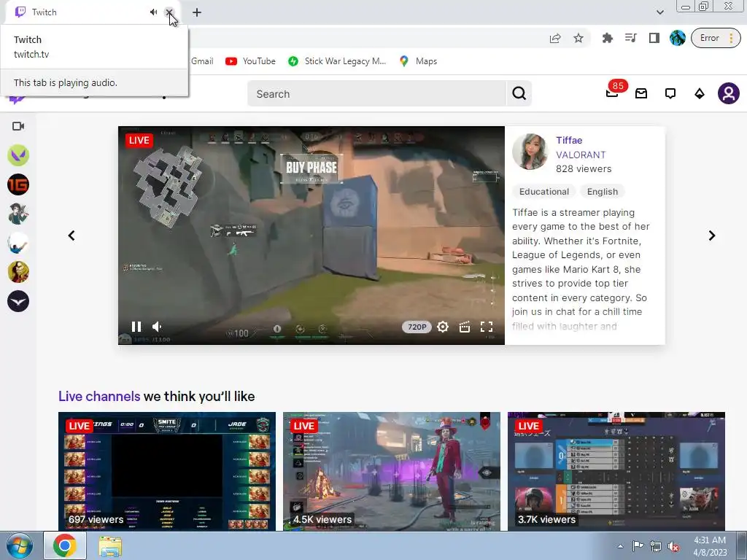This screenshot has height=560, width=747.
Task: Expand the tab search chevron
Action: [x=659, y=12]
